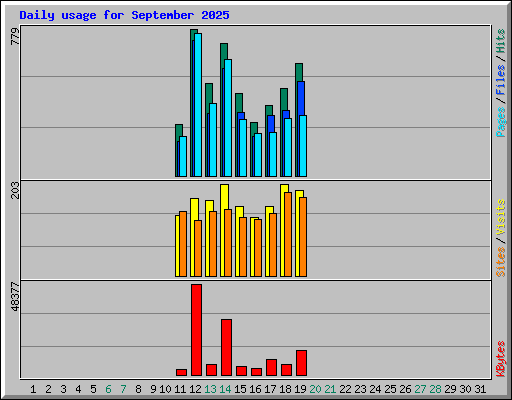
Task: Select the cyan Pages bar for day 19
Action: (x=303, y=146)
